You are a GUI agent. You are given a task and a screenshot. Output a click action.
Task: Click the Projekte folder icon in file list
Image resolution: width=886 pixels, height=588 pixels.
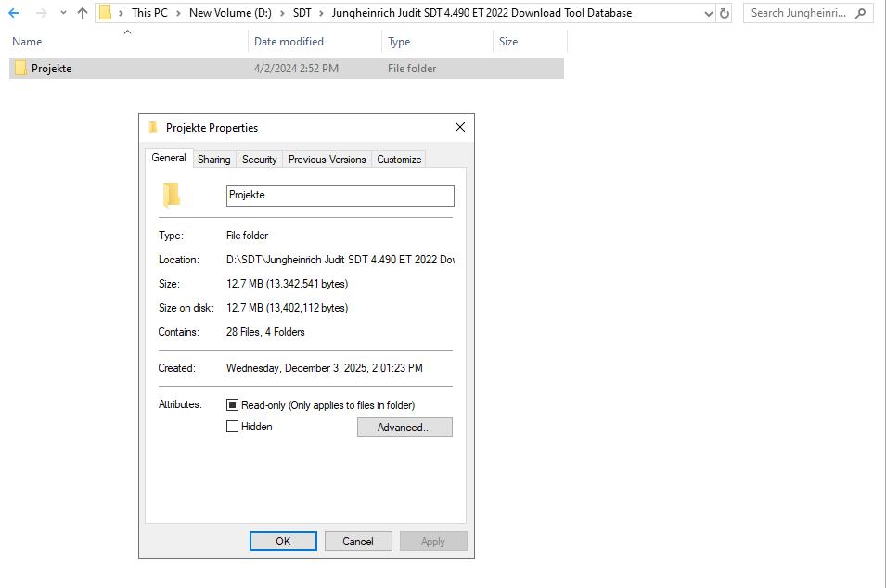point(20,69)
